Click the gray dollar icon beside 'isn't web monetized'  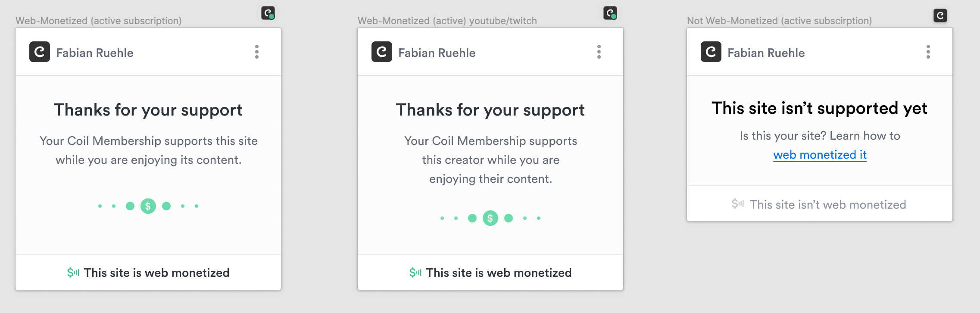pos(738,204)
